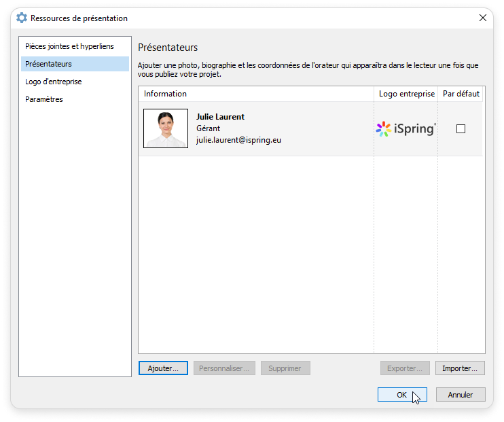
Task: Click the Par défaut column header
Action: point(461,94)
